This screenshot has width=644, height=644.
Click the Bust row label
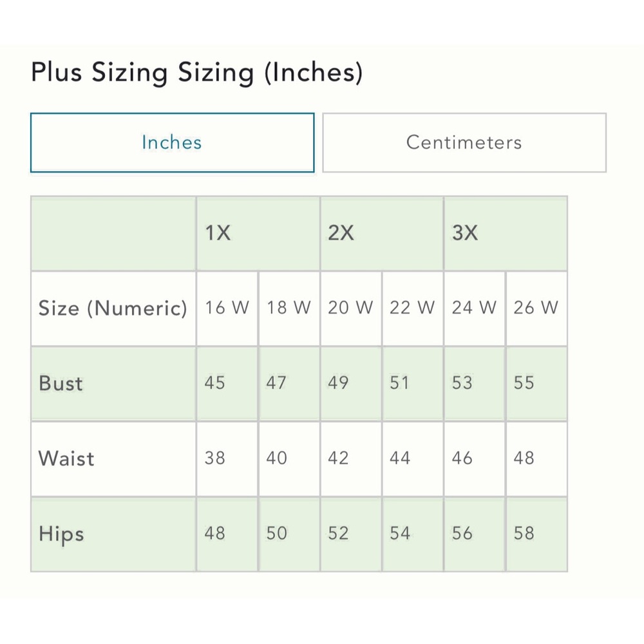click(61, 383)
